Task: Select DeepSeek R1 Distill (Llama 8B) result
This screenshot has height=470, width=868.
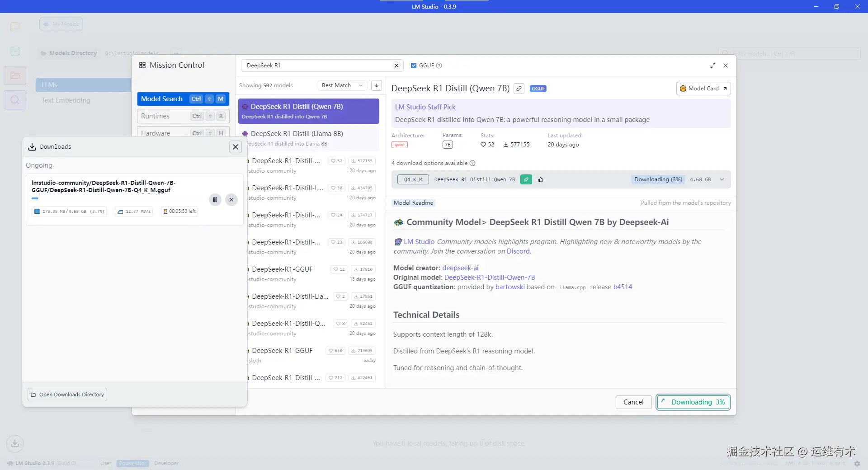Action: click(309, 138)
